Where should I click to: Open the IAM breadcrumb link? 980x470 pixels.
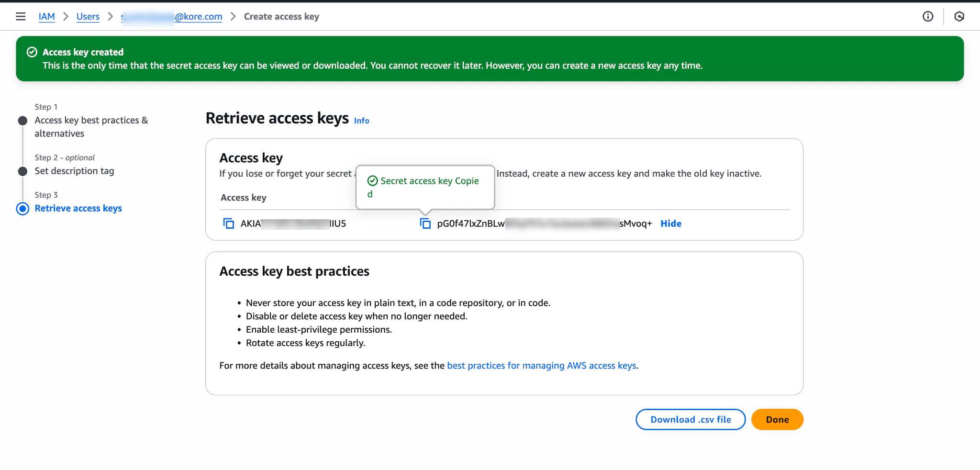coord(46,16)
